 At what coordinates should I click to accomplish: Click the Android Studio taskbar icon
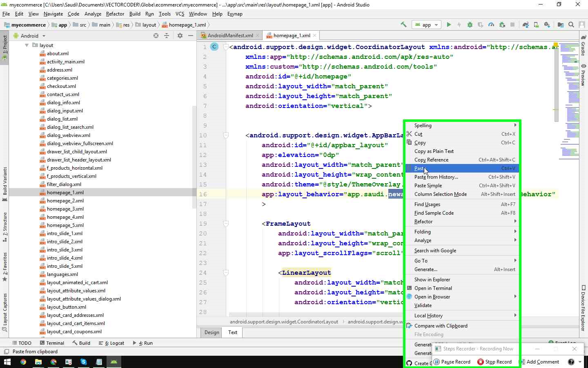tap(114, 362)
